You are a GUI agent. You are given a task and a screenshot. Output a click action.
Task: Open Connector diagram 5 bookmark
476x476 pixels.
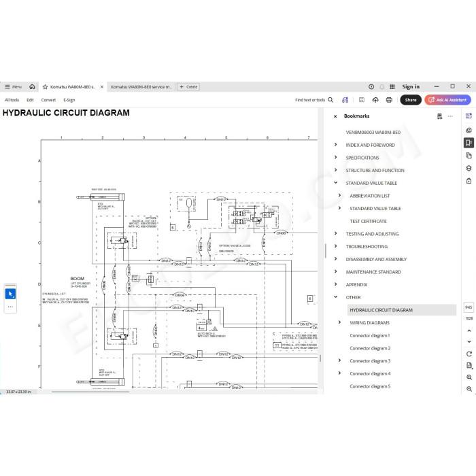pos(370,386)
